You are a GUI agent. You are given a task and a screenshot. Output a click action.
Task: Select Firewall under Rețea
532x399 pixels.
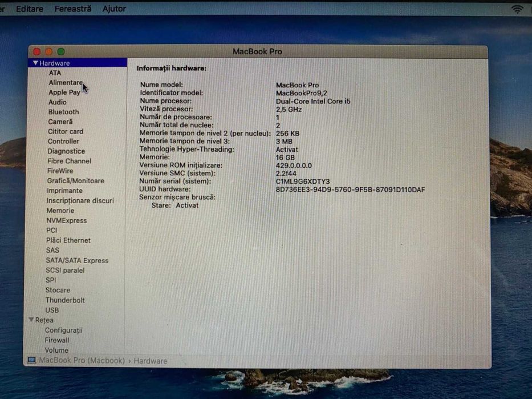(56, 340)
